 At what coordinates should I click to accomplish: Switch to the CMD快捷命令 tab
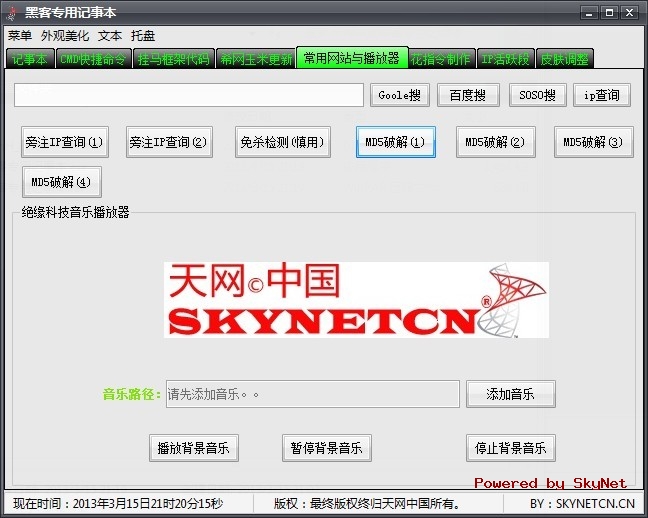[93, 58]
